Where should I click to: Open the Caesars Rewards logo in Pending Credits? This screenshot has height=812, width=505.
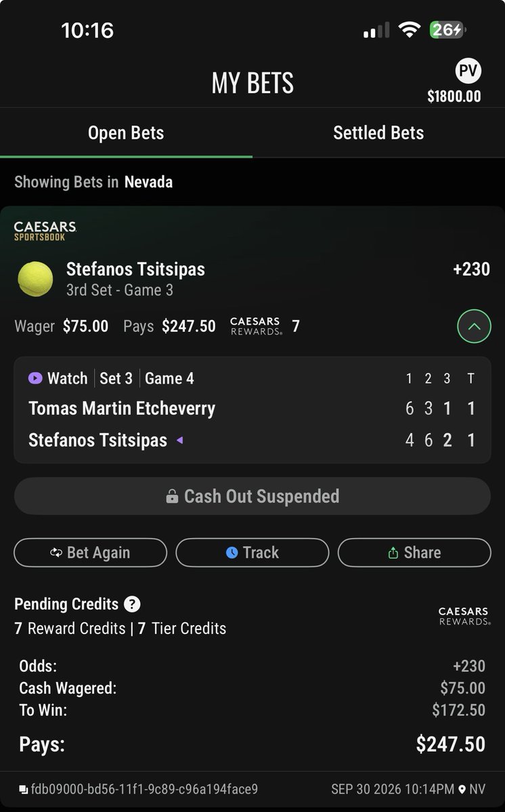(x=463, y=616)
